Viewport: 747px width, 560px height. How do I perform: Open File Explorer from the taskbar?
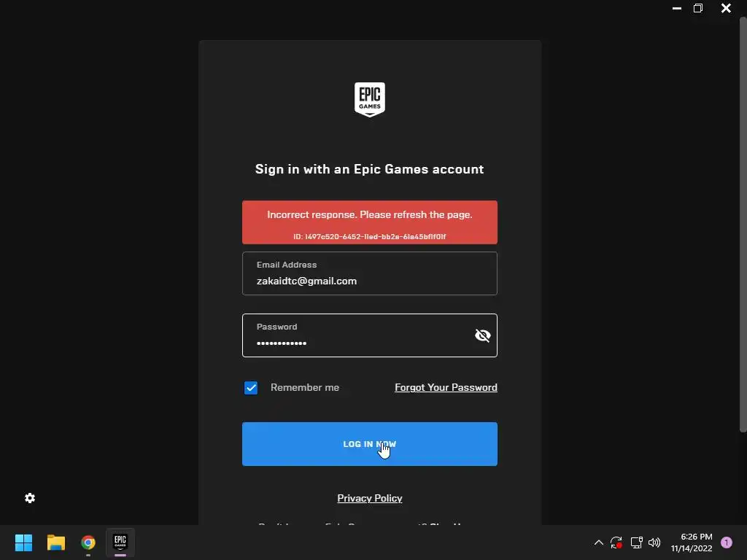[55, 542]
